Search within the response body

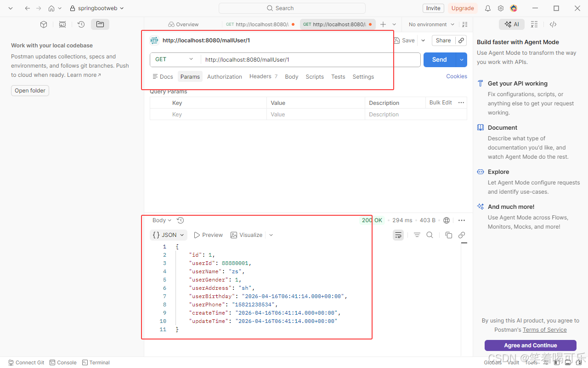click(430, 235)
